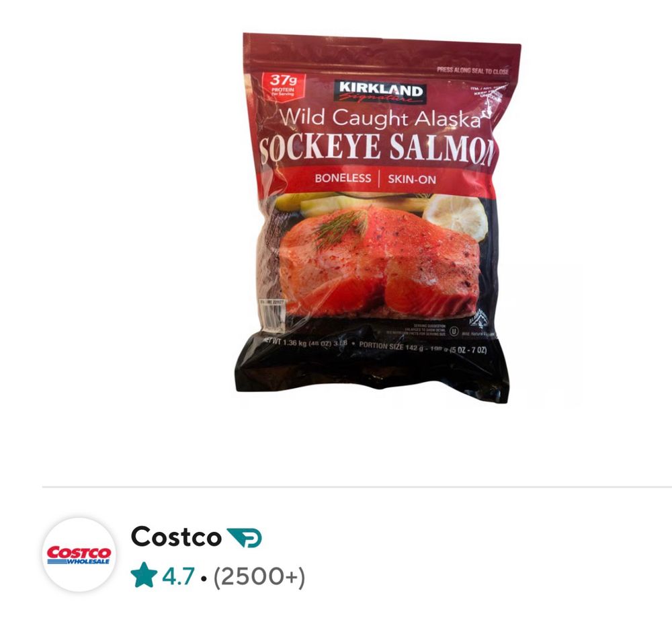
Task: Click the Sockeye Salmon title on package
Action: pos(376,149)
